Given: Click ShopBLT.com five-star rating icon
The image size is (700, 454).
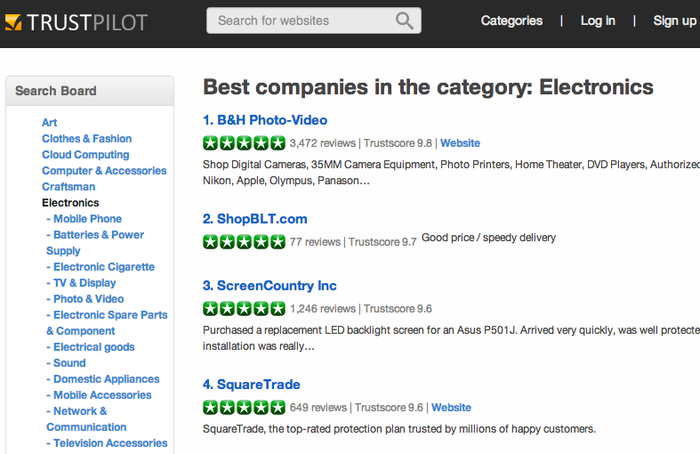Looking at the screenshot, I should pyautogui.click(x=244, y=242).
